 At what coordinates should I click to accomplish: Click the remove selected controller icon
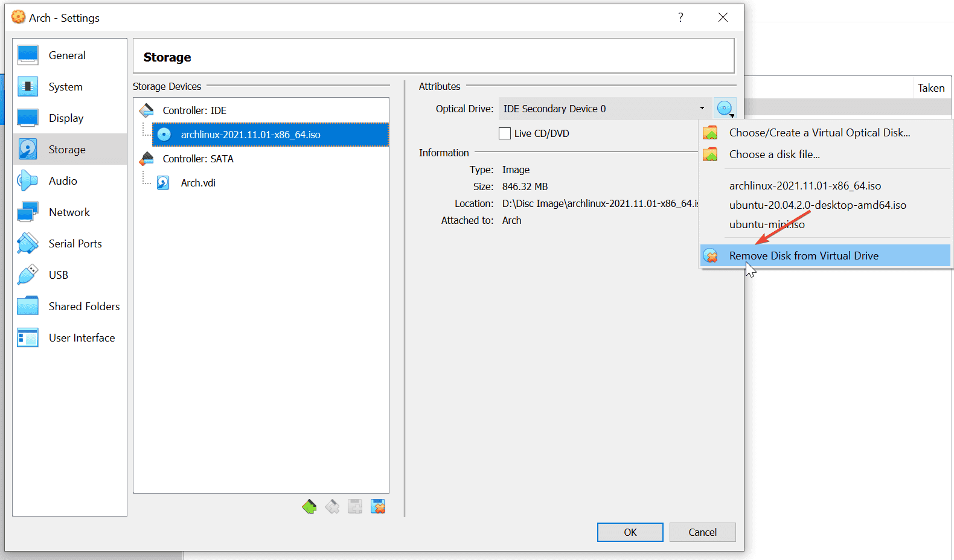(332, 506)
